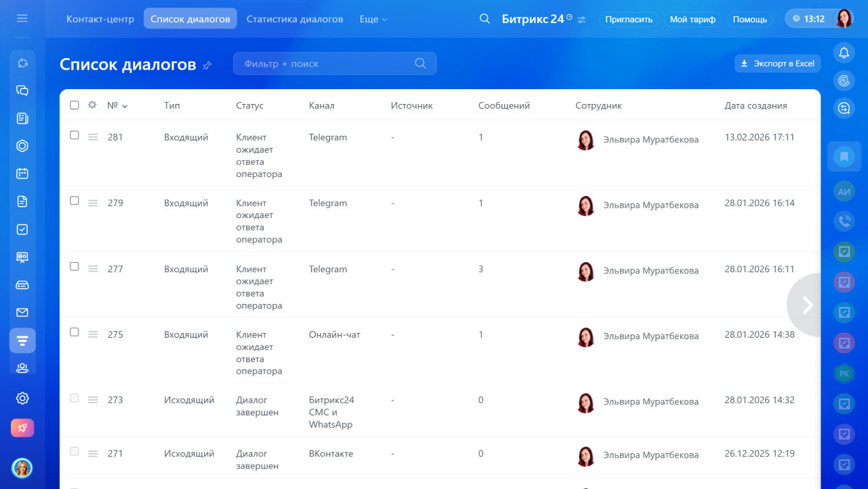Image resolution: width=868 pixels, height=489 pixels.
Task: Open the Calendar icon in left sidebar
Action: coord(22,174)
